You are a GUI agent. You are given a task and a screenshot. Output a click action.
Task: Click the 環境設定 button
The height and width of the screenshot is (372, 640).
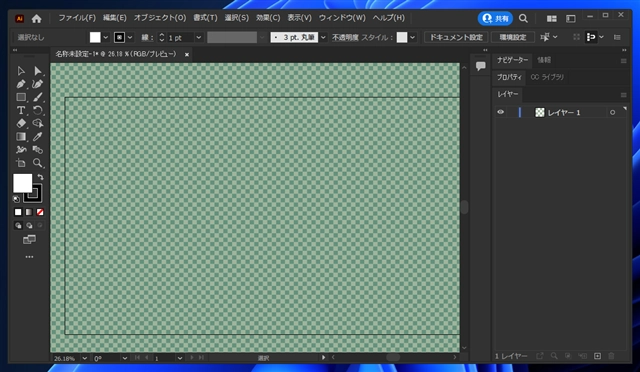513,37
